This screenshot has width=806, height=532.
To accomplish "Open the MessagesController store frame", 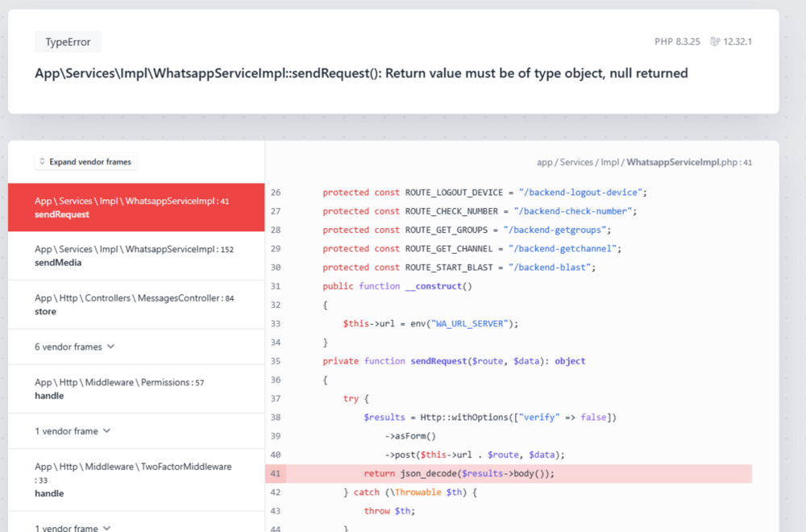I will (x=135, y=304).
